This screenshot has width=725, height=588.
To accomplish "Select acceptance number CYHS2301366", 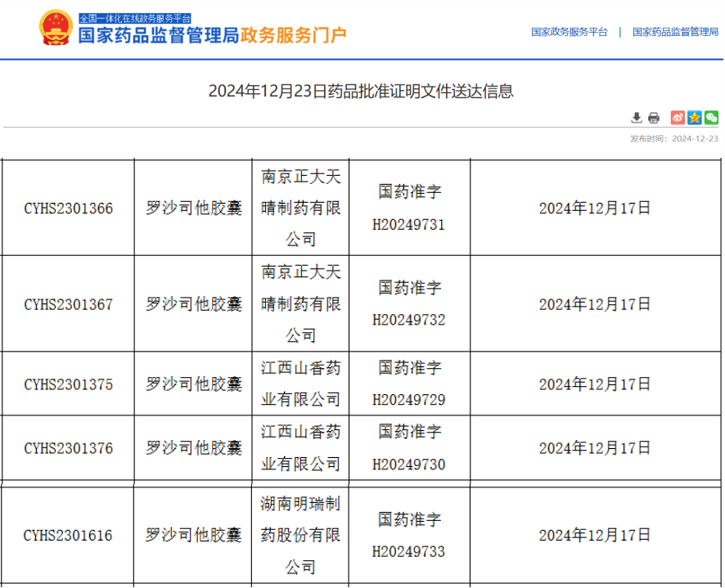I will 69,208.
